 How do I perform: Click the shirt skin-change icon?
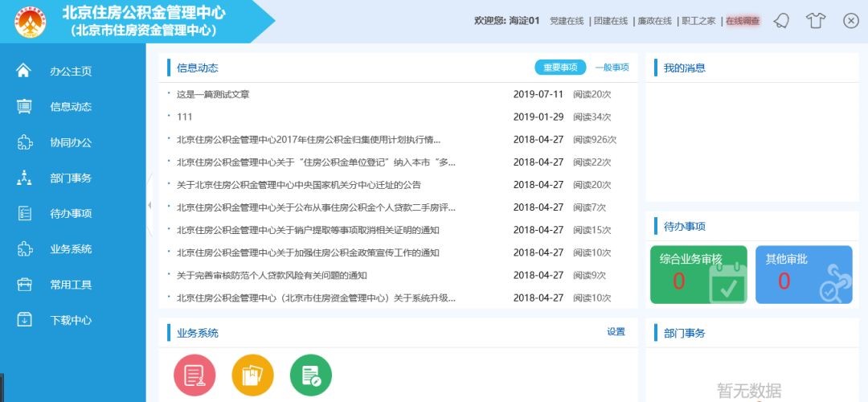point(816,21)
